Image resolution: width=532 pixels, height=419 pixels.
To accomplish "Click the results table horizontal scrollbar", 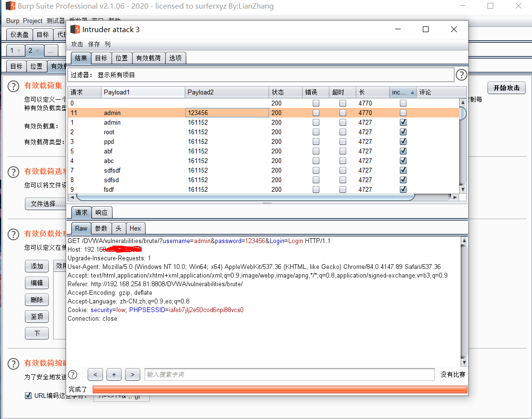I will pyautogui.click(x=246, y=197).
